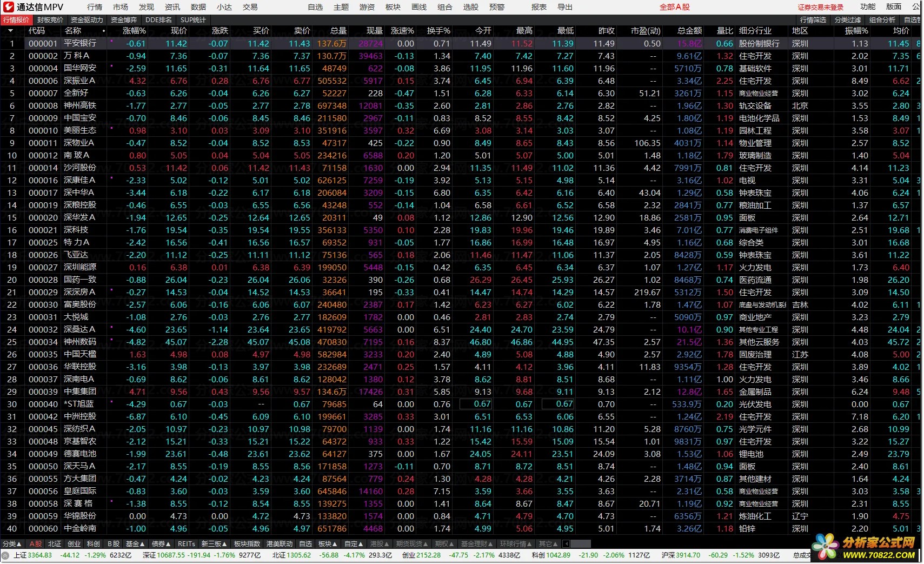Sort by the 总金额 column header
The width and height of the screenshot is (924, 564).
690,31
